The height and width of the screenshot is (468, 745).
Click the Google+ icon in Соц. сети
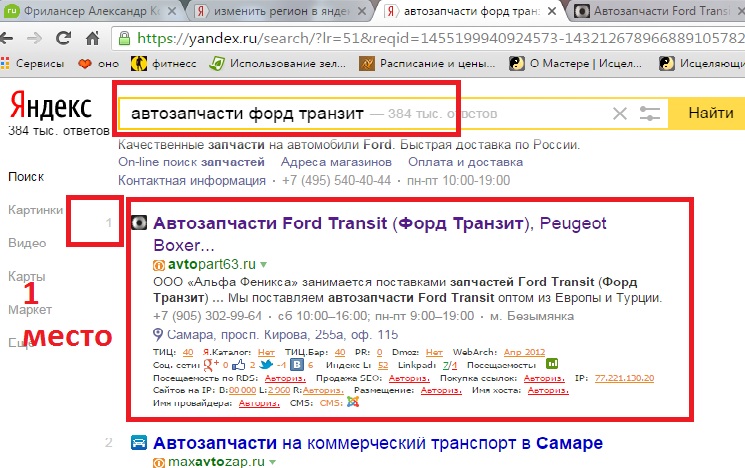[x=210, y=365]
